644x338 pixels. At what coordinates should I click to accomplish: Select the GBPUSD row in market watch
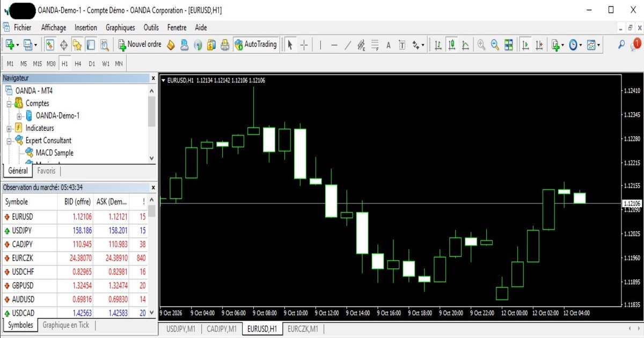[75, 285]
